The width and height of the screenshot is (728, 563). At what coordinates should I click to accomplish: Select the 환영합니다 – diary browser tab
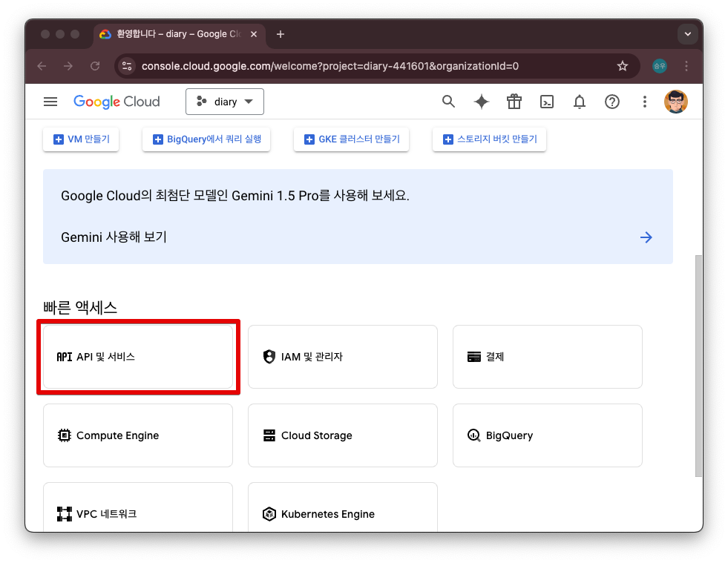click(x=180, y=34)
